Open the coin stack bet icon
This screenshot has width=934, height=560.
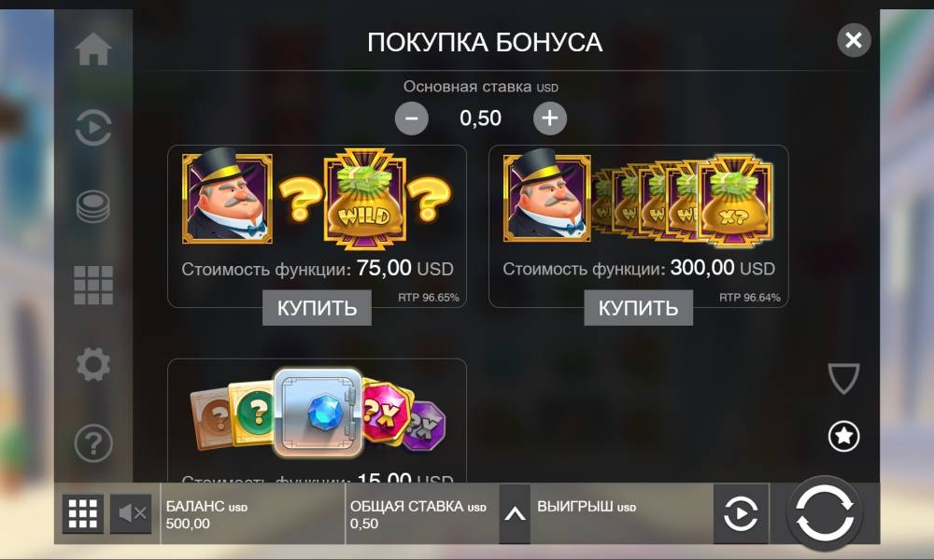click(92, 206)
